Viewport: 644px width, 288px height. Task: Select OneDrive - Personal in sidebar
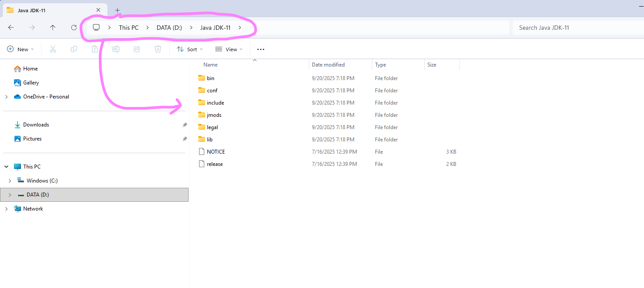pyautogui.click(x=46, y=97)
